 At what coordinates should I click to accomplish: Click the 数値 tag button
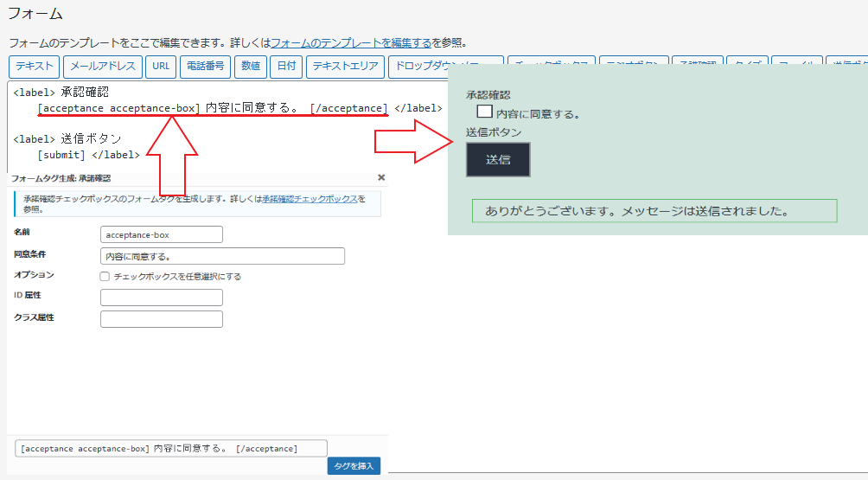pyautogui.click(x=250, y=66)
